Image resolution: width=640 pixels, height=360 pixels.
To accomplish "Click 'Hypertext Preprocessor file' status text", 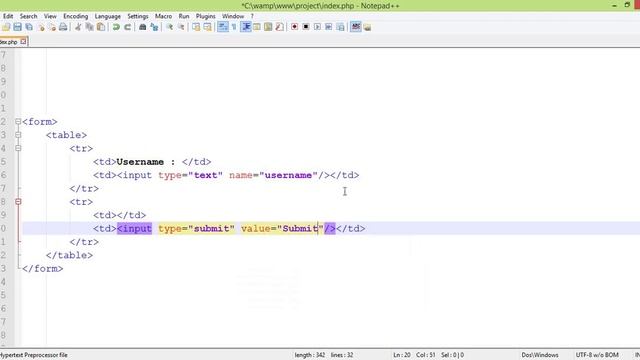I will coord(34,355).
